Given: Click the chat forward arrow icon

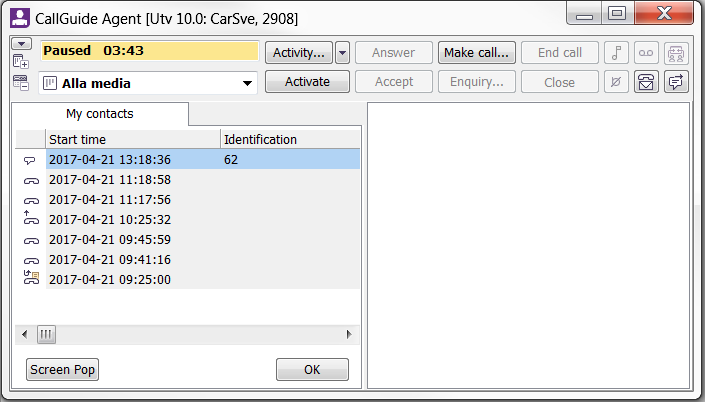Looking at the screenshot, I should [676, 82].
